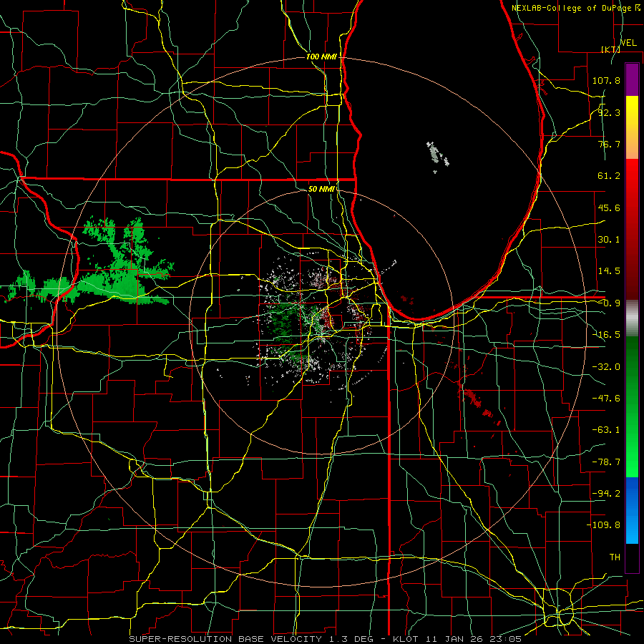The width and height of the screenshot is (644, 644).
Task: Select the 30.1 velocity scale value
Action: point(609,240)
